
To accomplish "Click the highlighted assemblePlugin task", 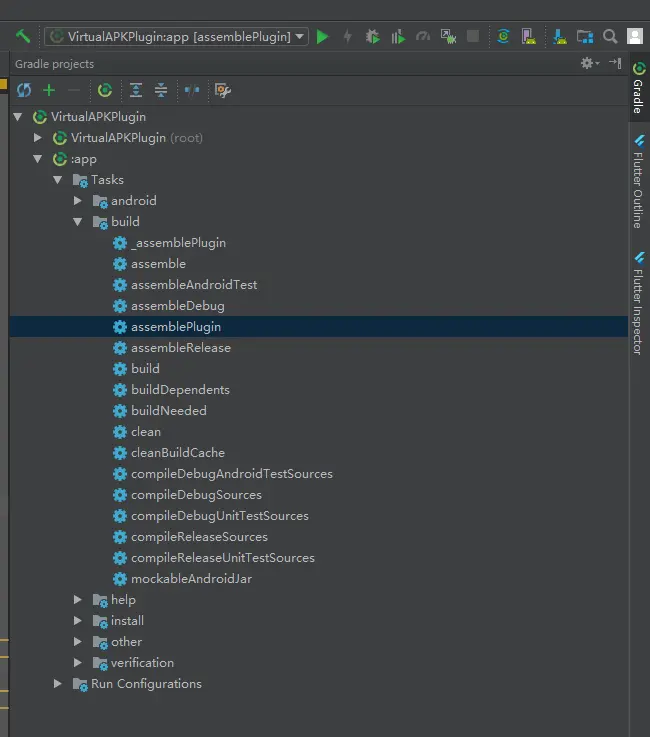I will (x=319, y=327).
